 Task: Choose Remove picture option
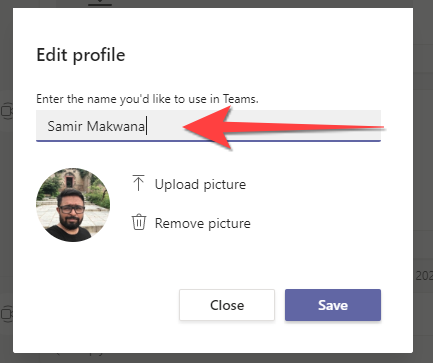[191, 223]
